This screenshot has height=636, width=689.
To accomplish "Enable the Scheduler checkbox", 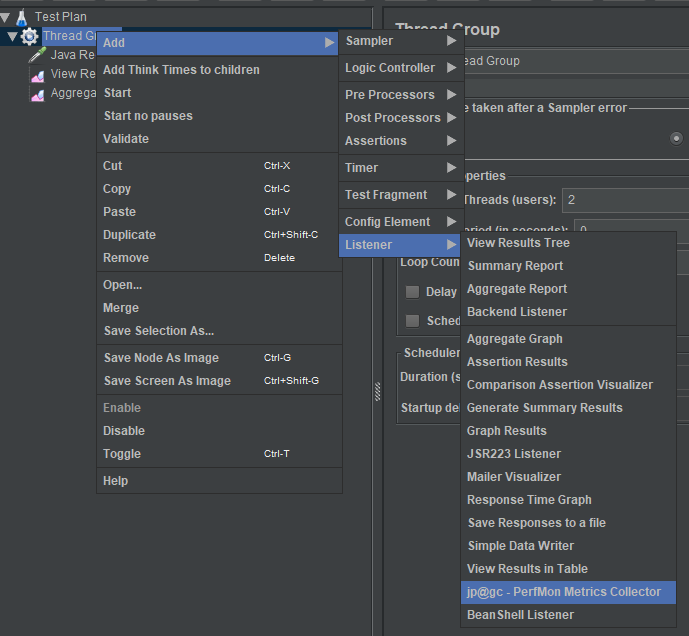I will pos(412,321).
